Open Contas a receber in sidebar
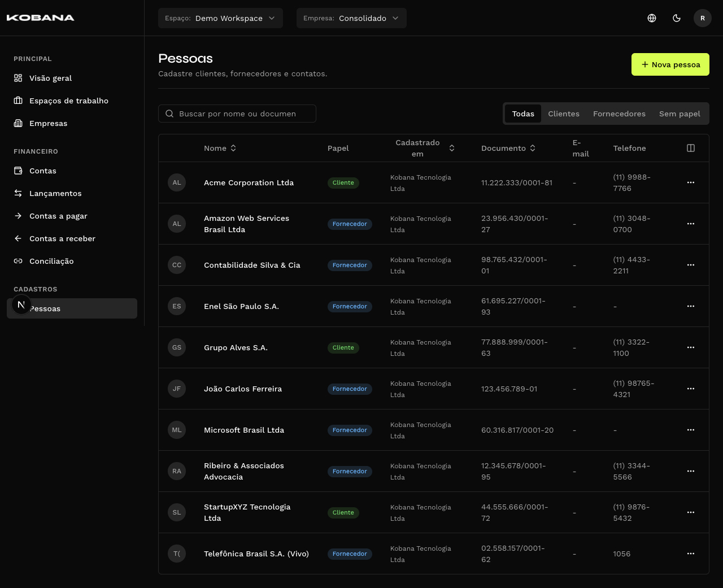Viewport: 723px width, 588px height. pyautogui.click(x=72, y=238)
